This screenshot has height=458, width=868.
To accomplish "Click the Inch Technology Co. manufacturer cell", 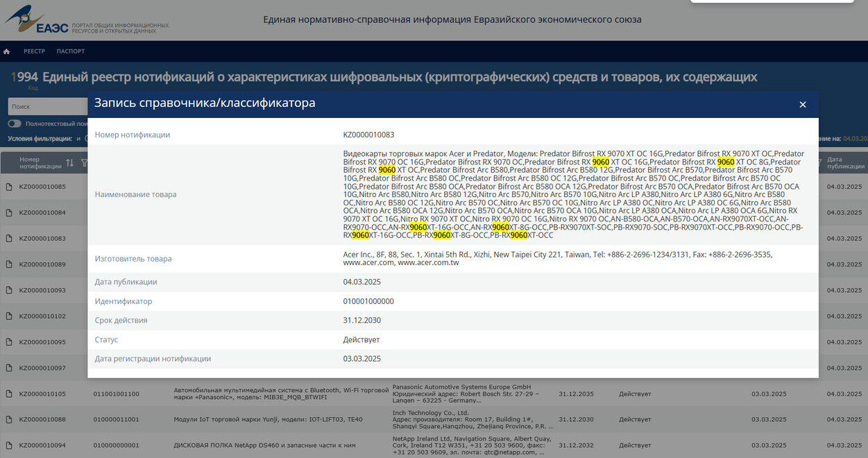I will point(473,419).
